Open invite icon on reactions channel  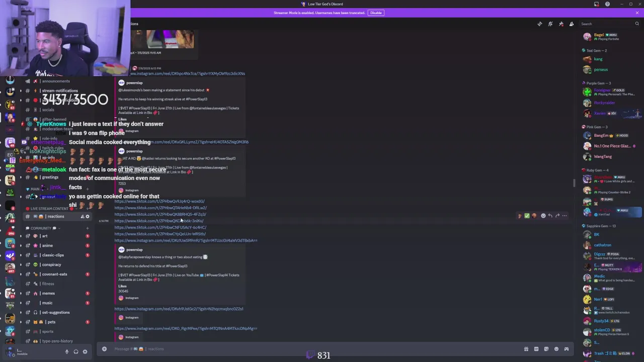point(82,217)
